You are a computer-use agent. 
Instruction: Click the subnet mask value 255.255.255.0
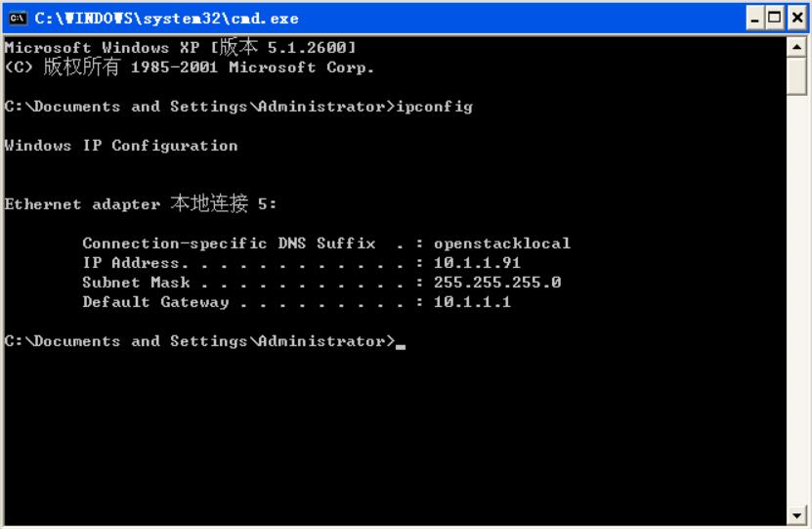pos(497,283)
